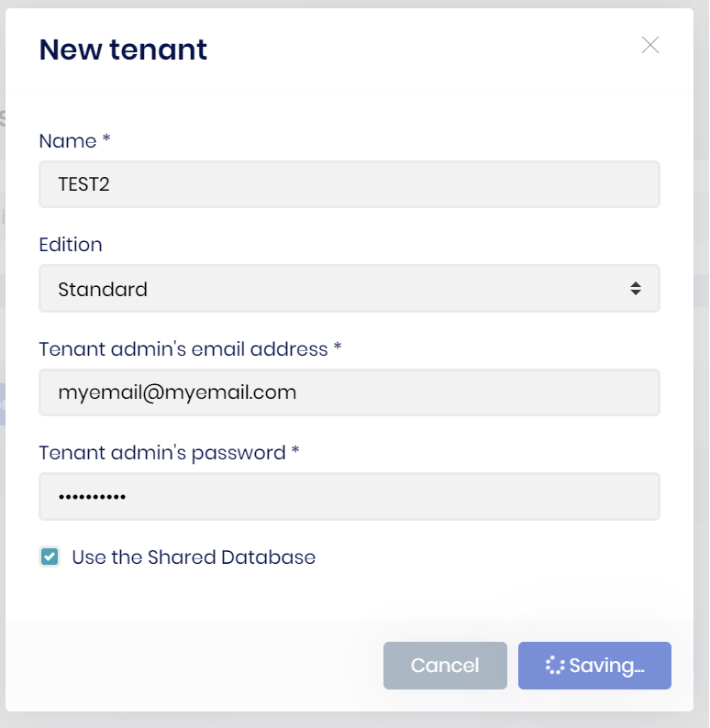Click the 'Standard' selected edition text
This screenshot has height=728, width=710.
pyautogui.click(x=103, y=290)
